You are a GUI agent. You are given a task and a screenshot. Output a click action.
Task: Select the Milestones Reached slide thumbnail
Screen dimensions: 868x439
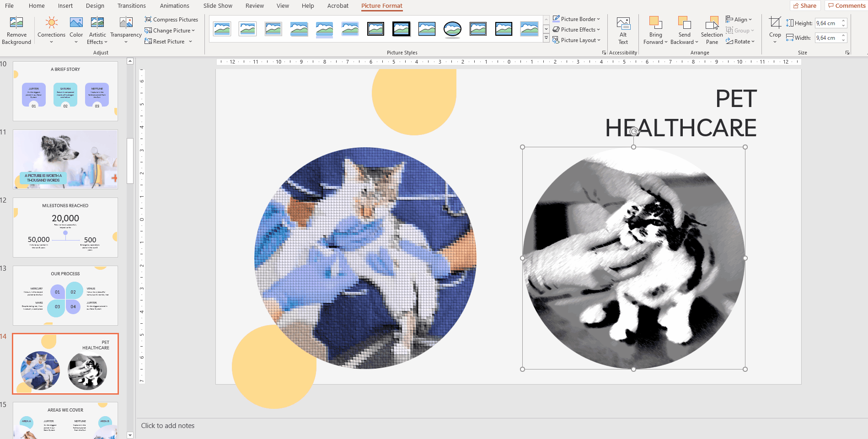pos(65,227)
